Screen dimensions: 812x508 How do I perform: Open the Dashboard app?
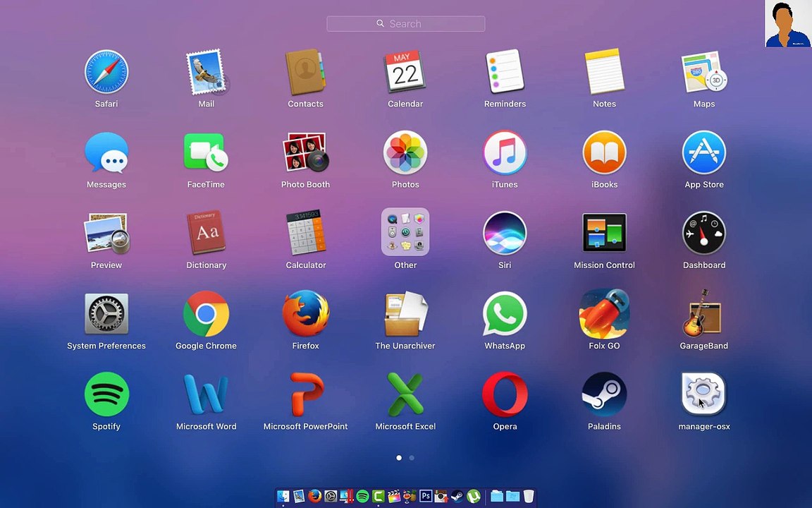[703, 234]
